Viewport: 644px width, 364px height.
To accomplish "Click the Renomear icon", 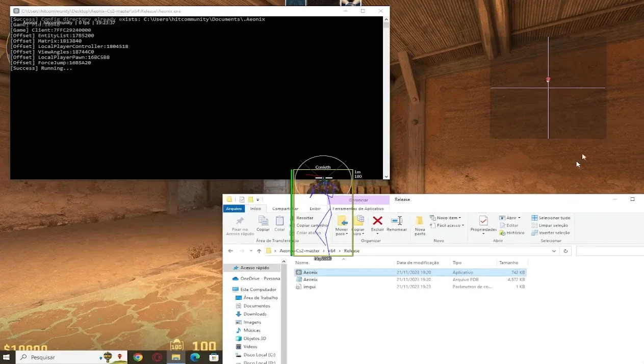I will [x=396, y=220].
